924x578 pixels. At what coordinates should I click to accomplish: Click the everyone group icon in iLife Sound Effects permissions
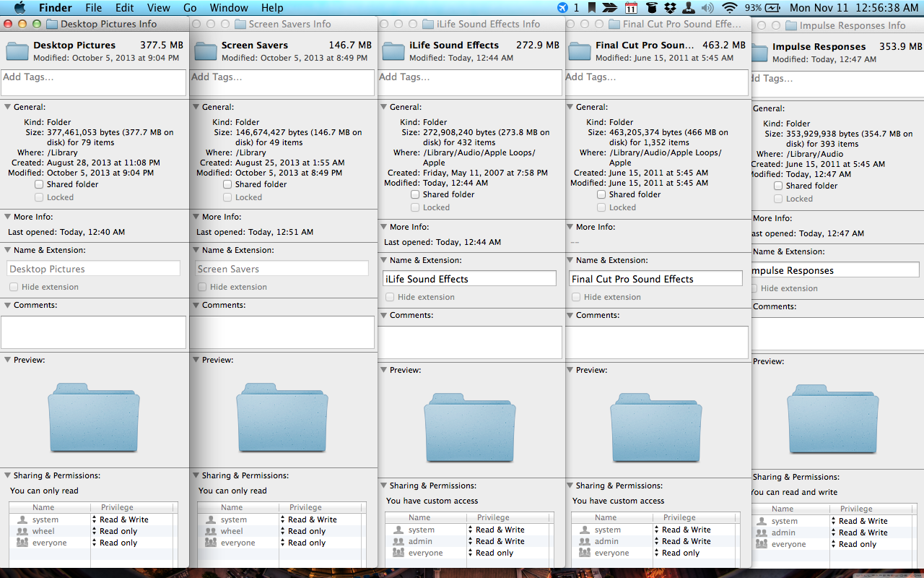pyautogui.click(x=398, y=553)
